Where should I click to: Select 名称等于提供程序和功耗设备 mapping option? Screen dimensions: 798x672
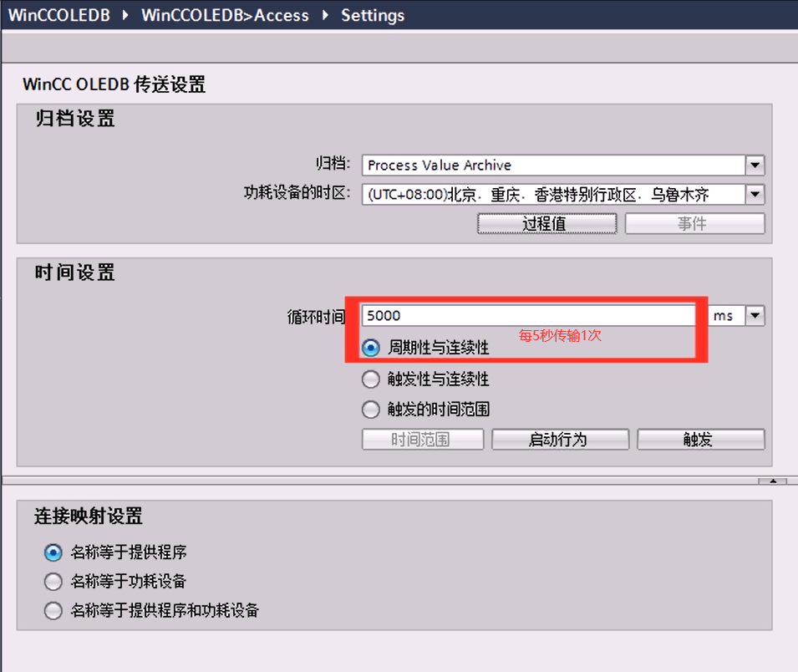tap(53, 610)
